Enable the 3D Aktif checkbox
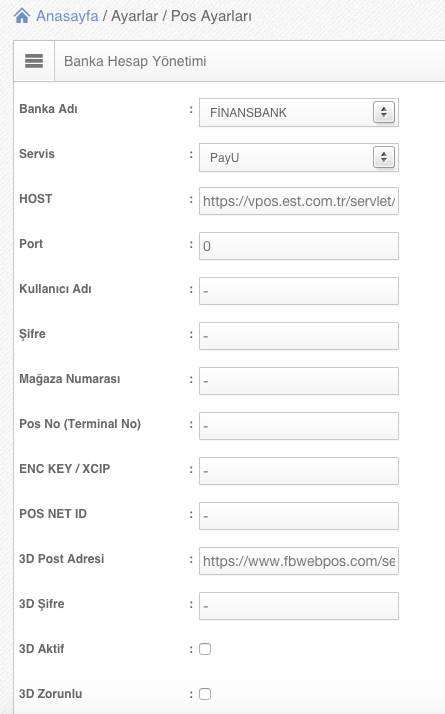Image resolution: width=445 pixels, height=714 pixels. tap(205, 649)
